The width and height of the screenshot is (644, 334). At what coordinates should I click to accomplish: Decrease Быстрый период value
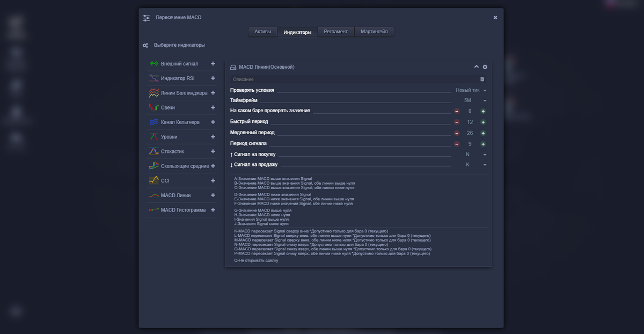click(457, 122)
